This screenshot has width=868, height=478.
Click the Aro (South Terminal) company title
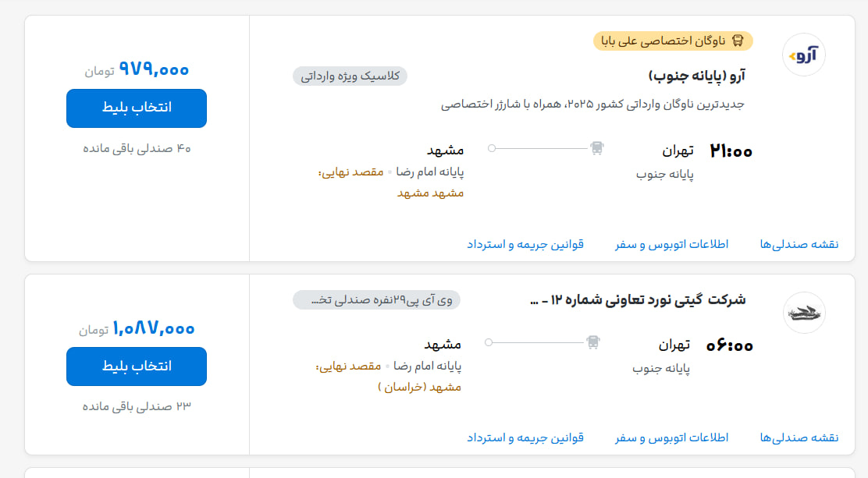coord(697,76)
